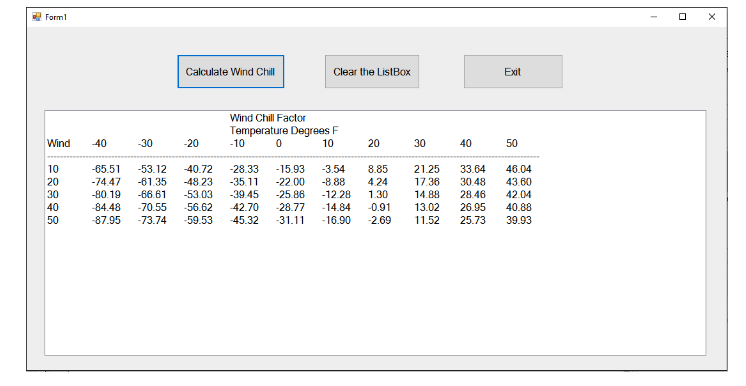This screenshot has width=746, height=386.
Task: Click the 0 temperature column header
Action: tap(279, 144)
